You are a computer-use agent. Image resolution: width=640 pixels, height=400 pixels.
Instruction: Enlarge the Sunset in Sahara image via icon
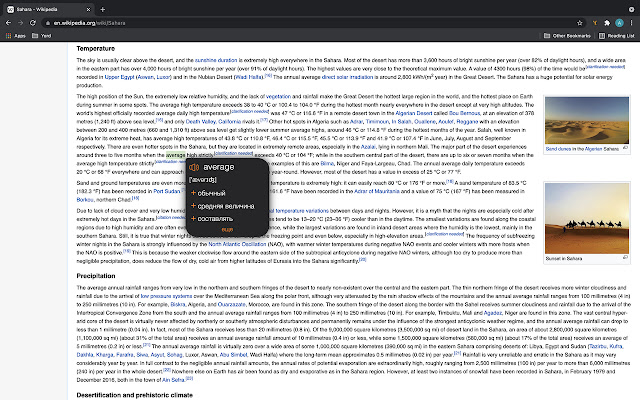pyautogui.click(x=625, y=257)
